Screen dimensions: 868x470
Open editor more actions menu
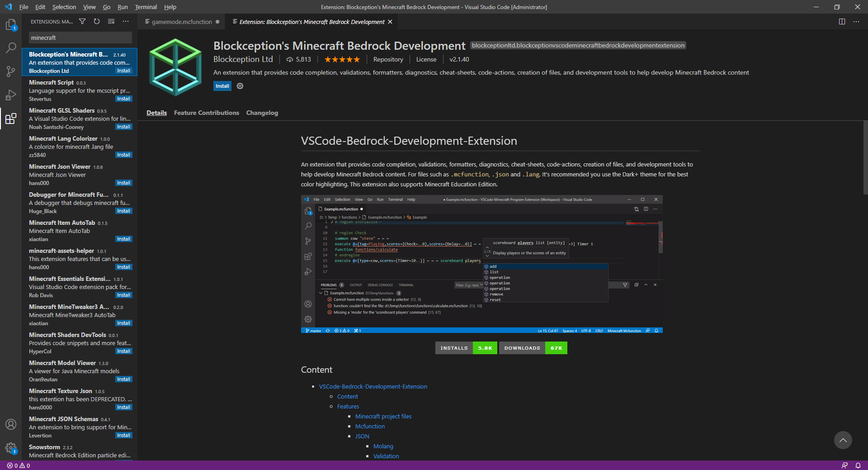[856, 21]
